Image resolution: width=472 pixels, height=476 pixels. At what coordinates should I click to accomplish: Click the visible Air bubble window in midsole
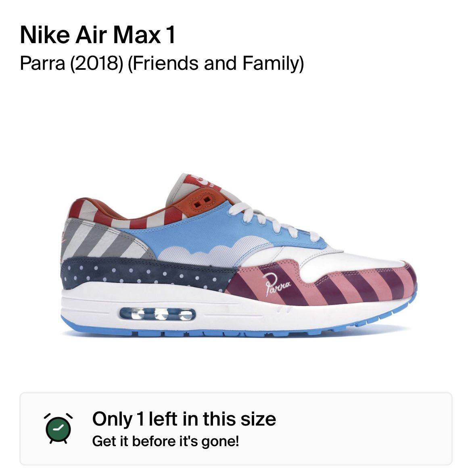click(x=158, y=314)
